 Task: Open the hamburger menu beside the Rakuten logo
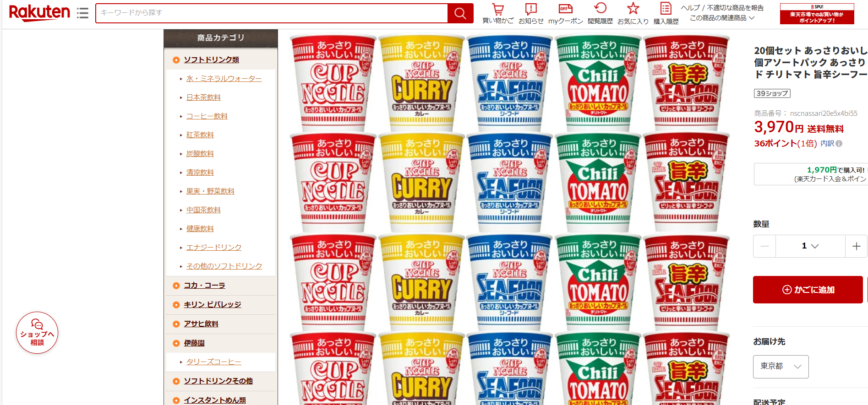82,13
